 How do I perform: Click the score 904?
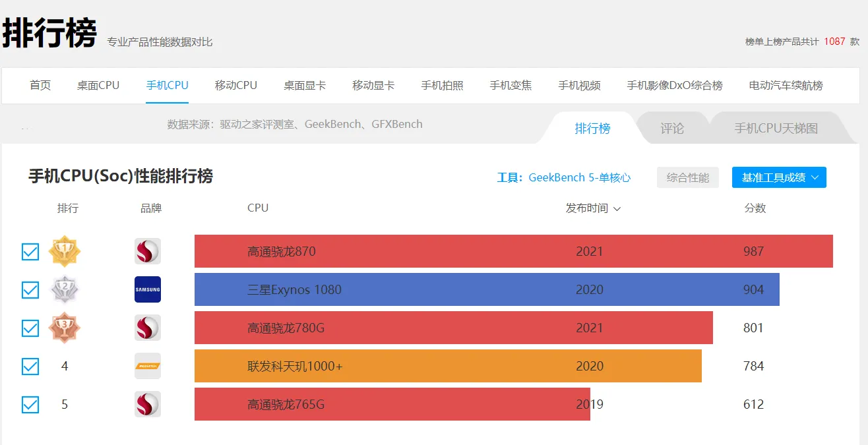(753, 289)
